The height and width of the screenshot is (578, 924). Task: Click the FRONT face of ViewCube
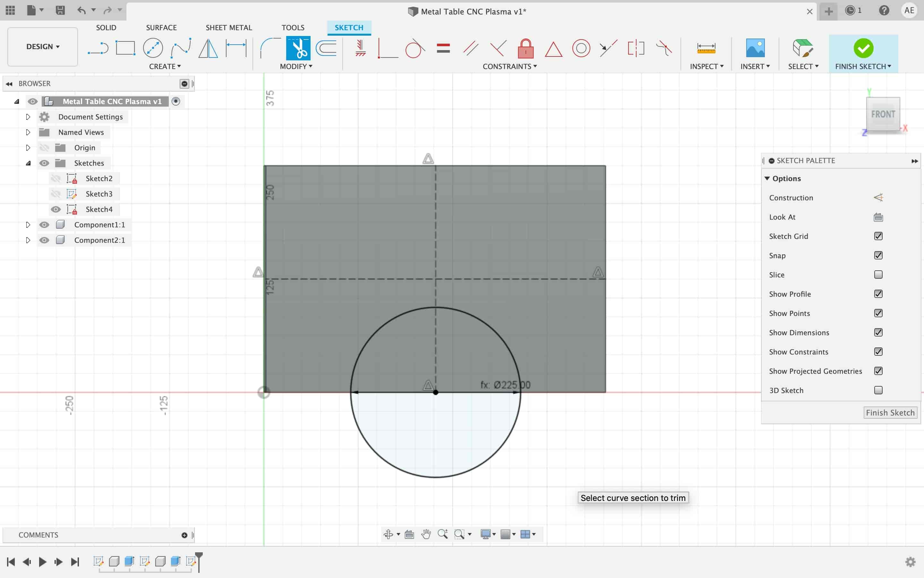(883, 114)
